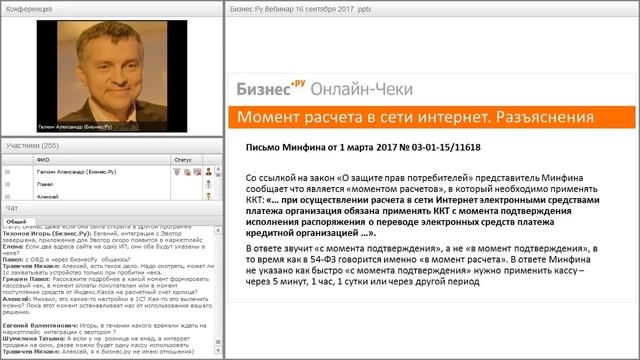Click chat message from Евгений Валентинович

coord(104,329)
